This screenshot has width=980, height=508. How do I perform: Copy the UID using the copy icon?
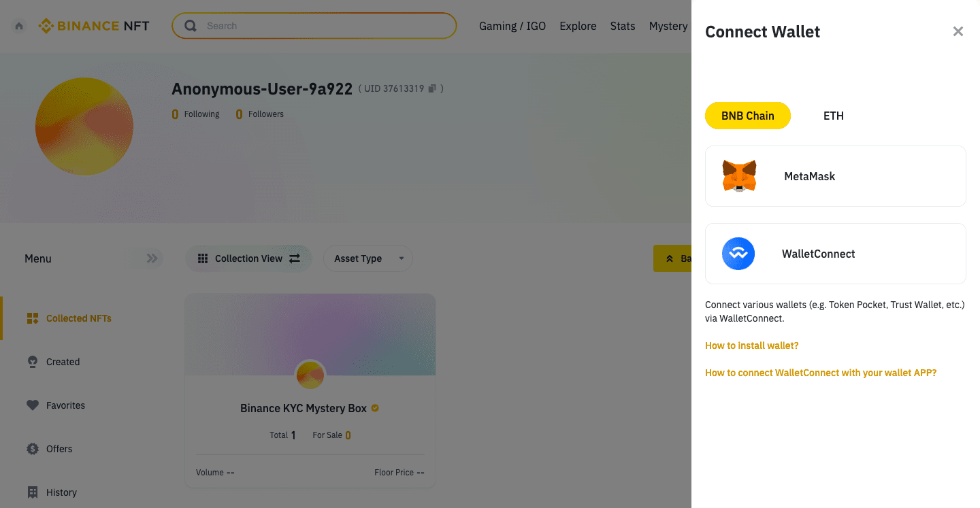click(433, 88)
